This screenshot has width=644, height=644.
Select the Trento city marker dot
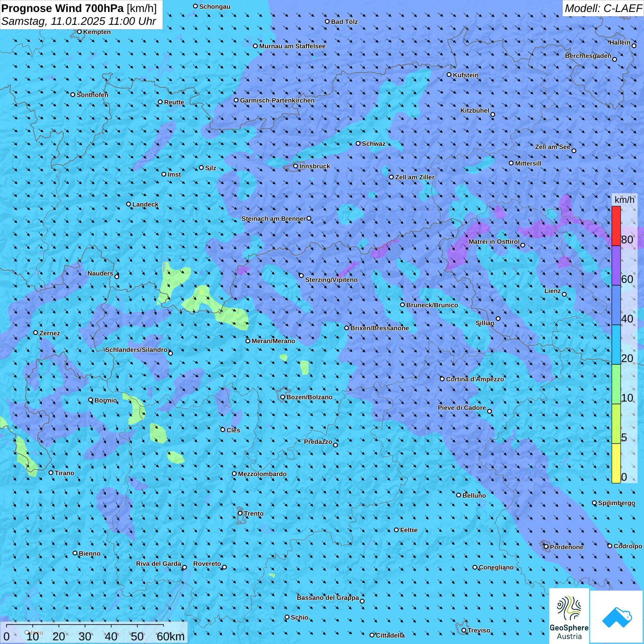pyautogui.click(x=240, y=513)
